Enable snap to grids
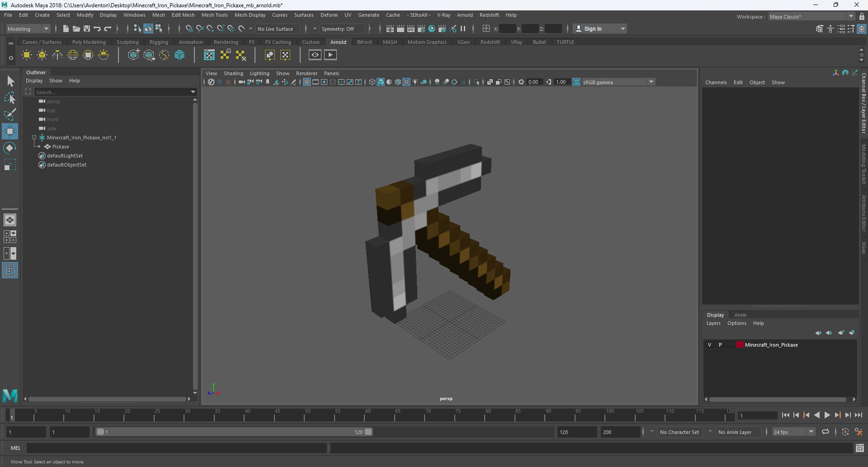 pyautogui.click(x=189, y=29)
